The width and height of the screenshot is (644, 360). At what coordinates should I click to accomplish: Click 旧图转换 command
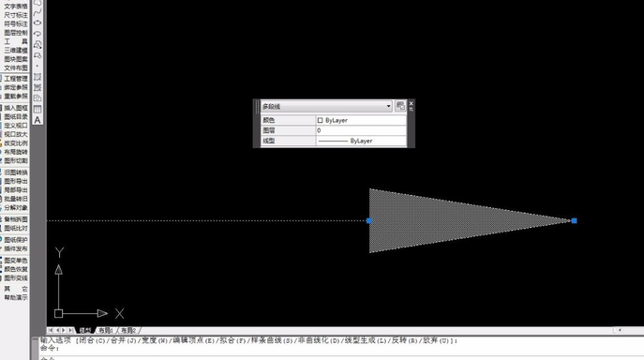pos(15,172)
